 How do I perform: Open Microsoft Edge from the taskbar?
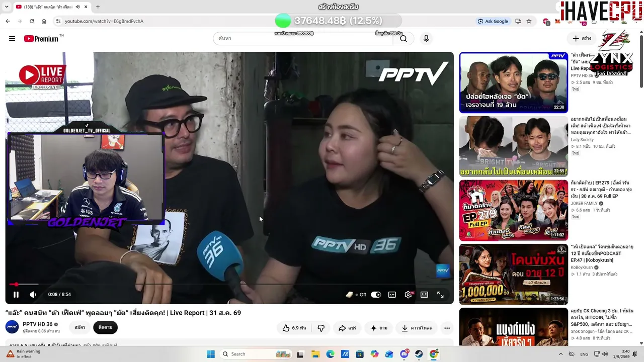click(x=330, y=354)
